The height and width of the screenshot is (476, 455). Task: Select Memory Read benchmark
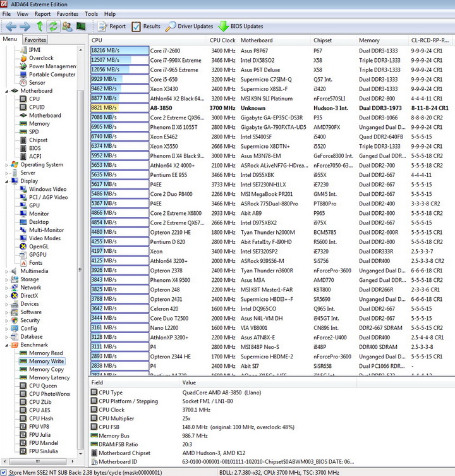(x=46, y=353)
